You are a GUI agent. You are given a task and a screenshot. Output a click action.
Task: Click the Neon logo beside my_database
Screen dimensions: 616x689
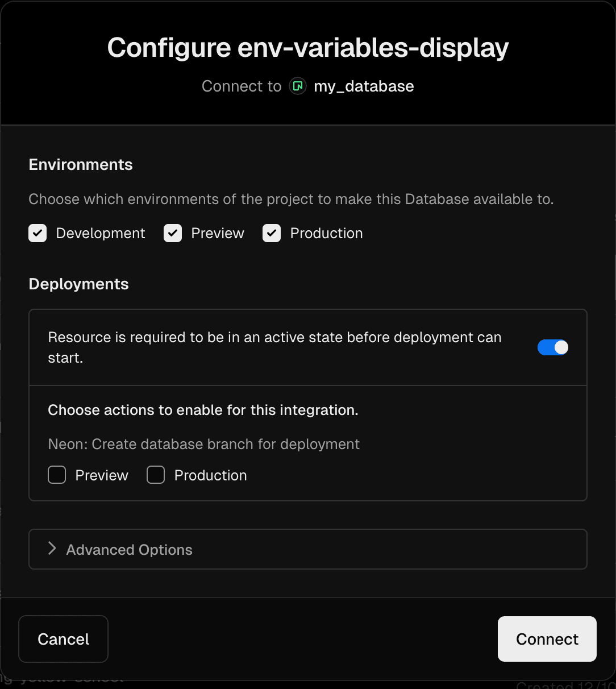pos(298,86)
